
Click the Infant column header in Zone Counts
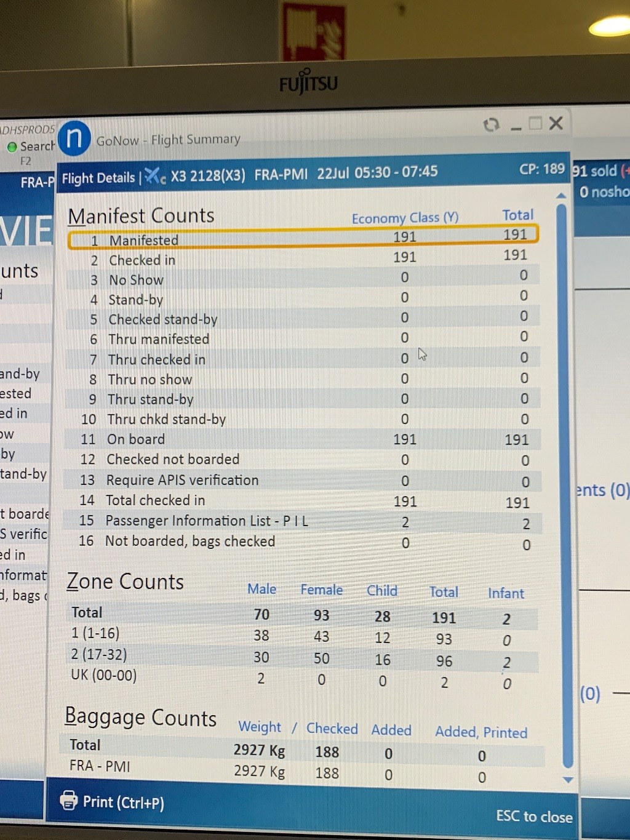coord(506,593)
